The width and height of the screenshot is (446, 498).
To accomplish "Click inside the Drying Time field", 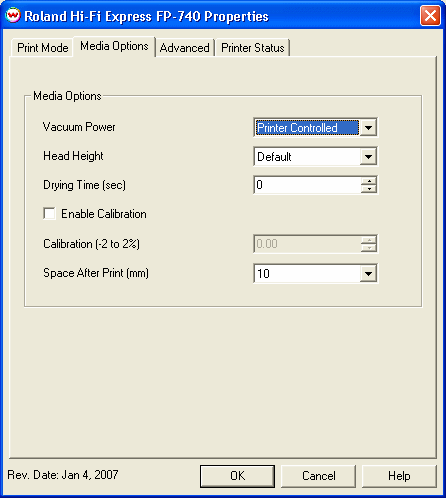I will tap(307, 185).
